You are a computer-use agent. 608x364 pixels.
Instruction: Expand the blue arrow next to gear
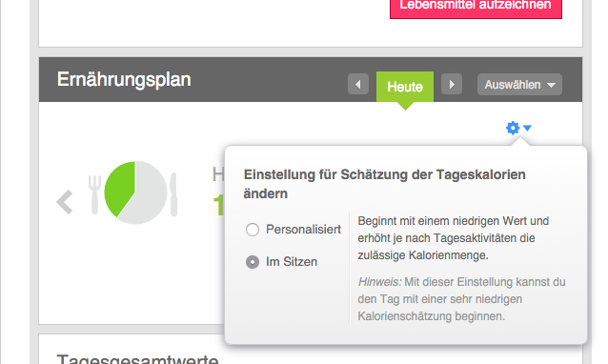click(527, 128)
